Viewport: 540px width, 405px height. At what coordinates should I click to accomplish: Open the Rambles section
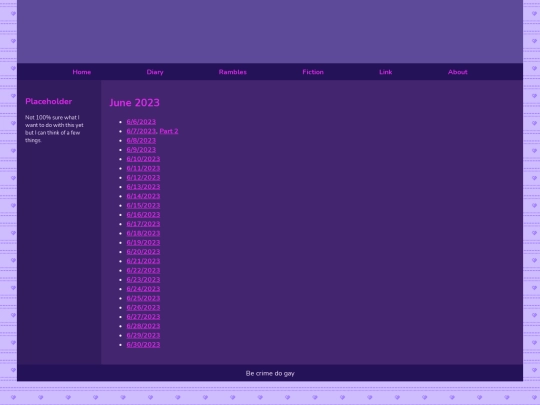point(233,72)
